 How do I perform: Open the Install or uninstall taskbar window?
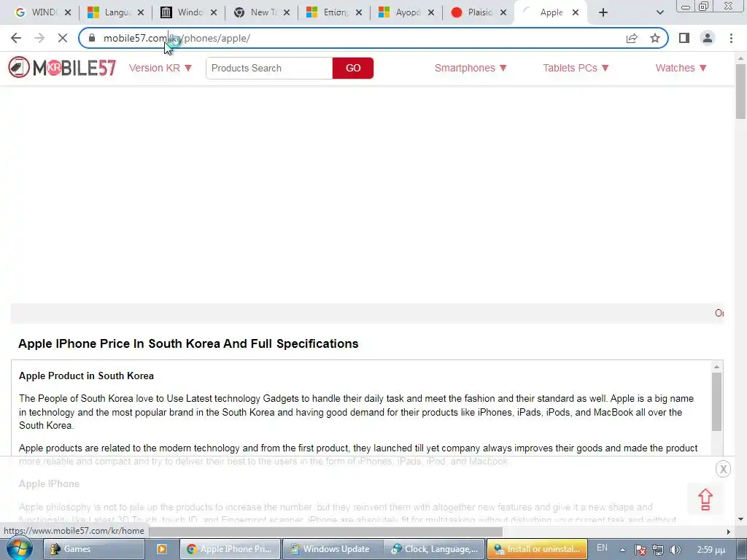(x=538, y=549)
